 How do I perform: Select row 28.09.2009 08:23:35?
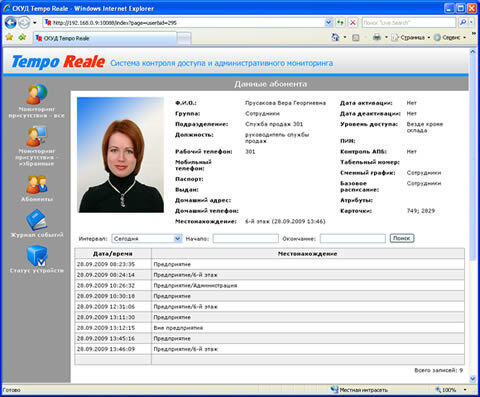pos(269,264)
